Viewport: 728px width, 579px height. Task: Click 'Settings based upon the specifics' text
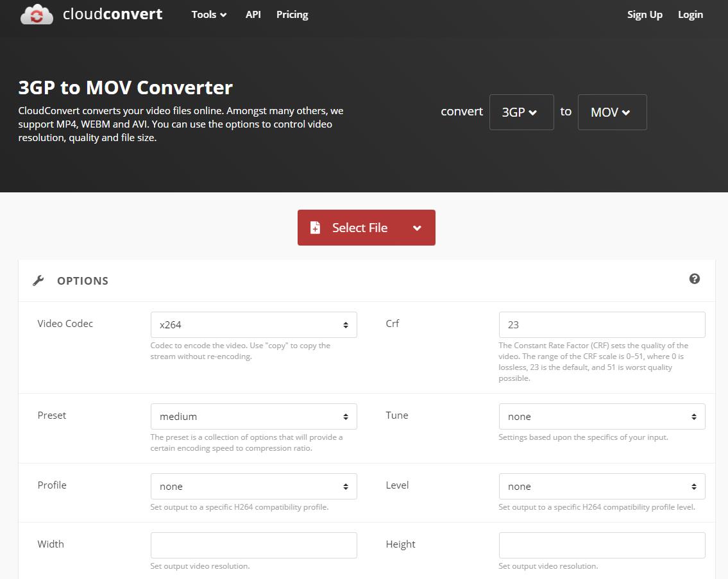click(x=583, y=437)
